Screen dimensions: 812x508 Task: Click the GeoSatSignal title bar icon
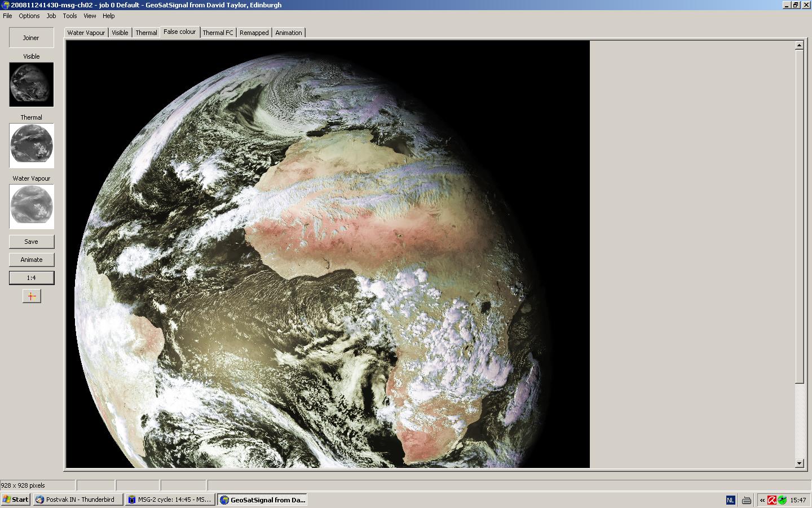pos(6,5)
